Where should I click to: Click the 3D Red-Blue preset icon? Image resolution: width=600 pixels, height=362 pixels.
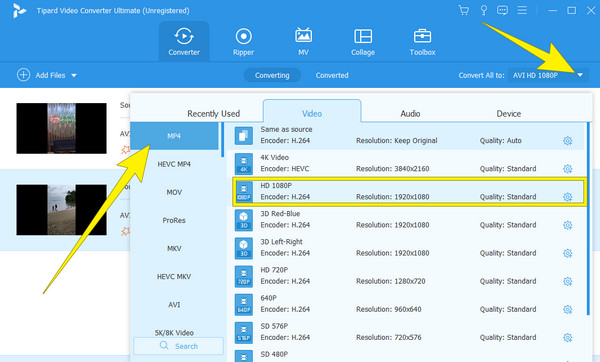(x=244, y=220)
